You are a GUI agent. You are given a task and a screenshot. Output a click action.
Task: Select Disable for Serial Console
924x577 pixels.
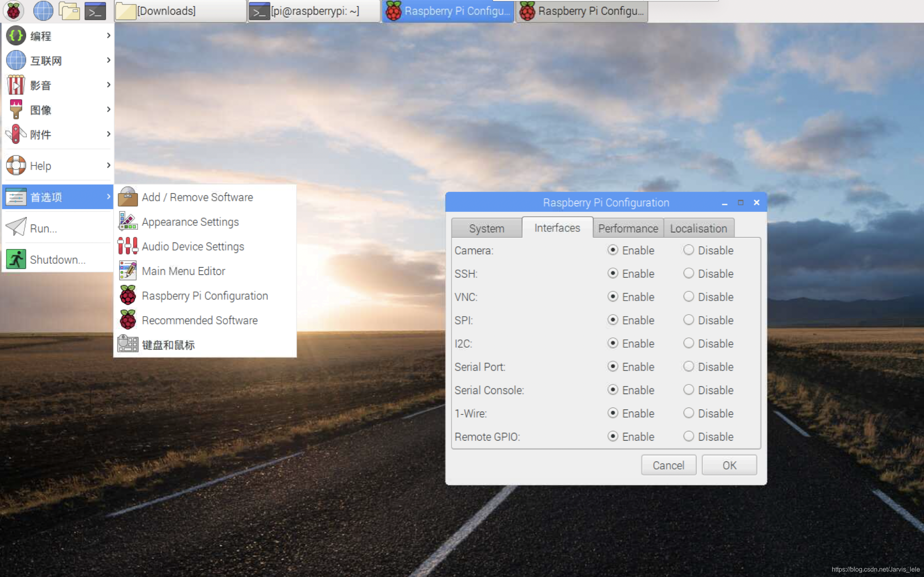689,390
